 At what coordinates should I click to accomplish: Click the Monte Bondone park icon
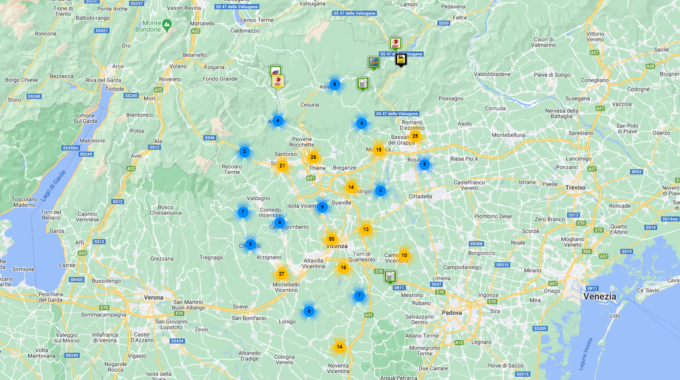tap(167, 24)
